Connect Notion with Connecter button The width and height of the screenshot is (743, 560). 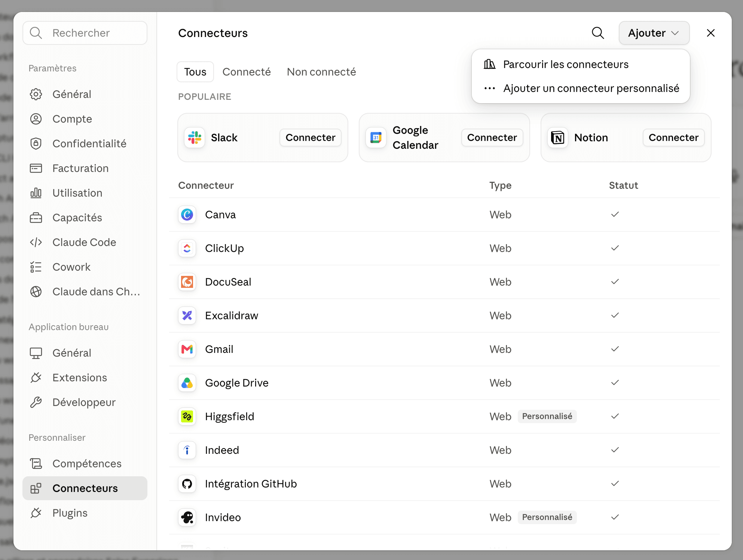[673, 138]
